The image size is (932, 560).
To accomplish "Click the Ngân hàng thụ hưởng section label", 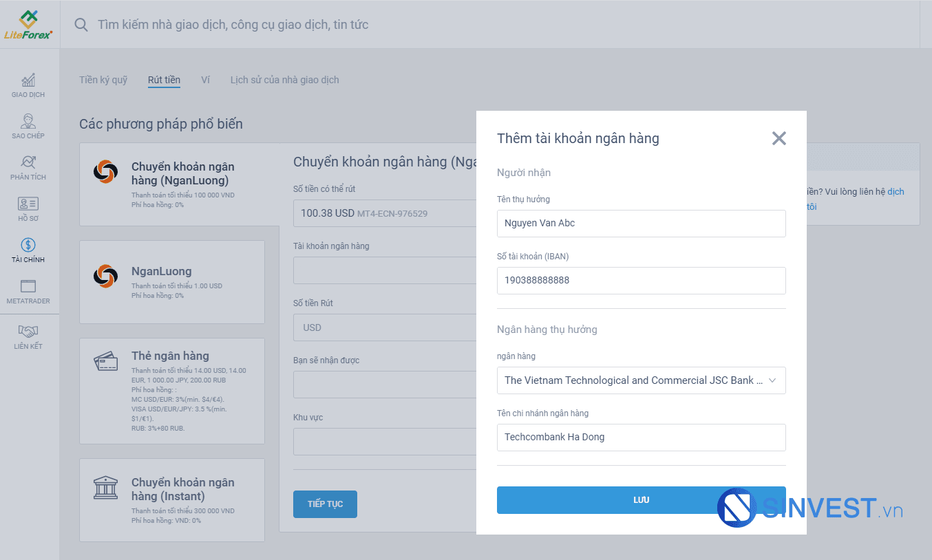I will 547,330.
